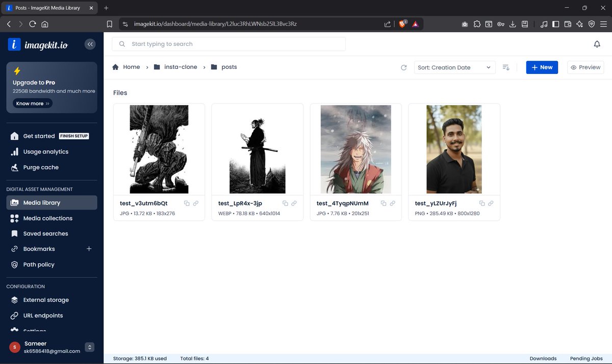Open a new browser tab
612x364 pixels.
(x=106, y=8)
